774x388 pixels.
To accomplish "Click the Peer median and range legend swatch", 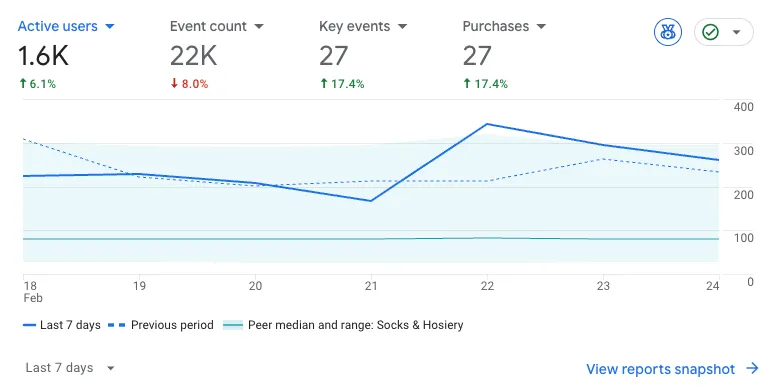I will click(233, 325).
